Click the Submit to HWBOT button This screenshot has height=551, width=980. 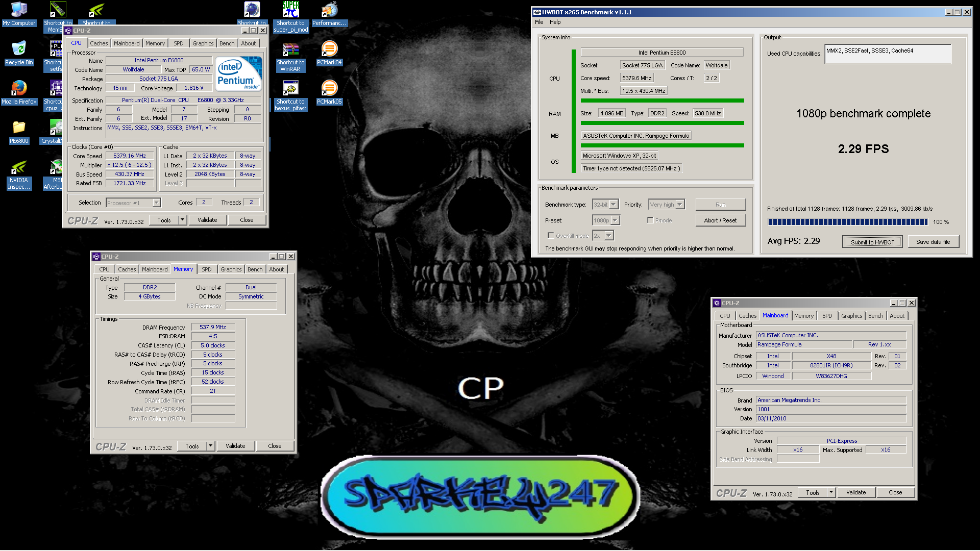pos(872,242)
